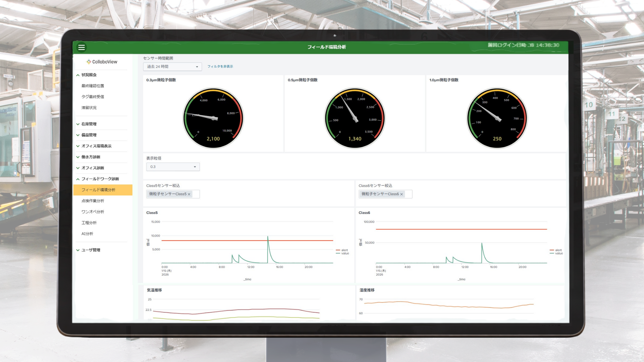
Task: Expand the ユーザ管理 section
Action: click(91, 250)
